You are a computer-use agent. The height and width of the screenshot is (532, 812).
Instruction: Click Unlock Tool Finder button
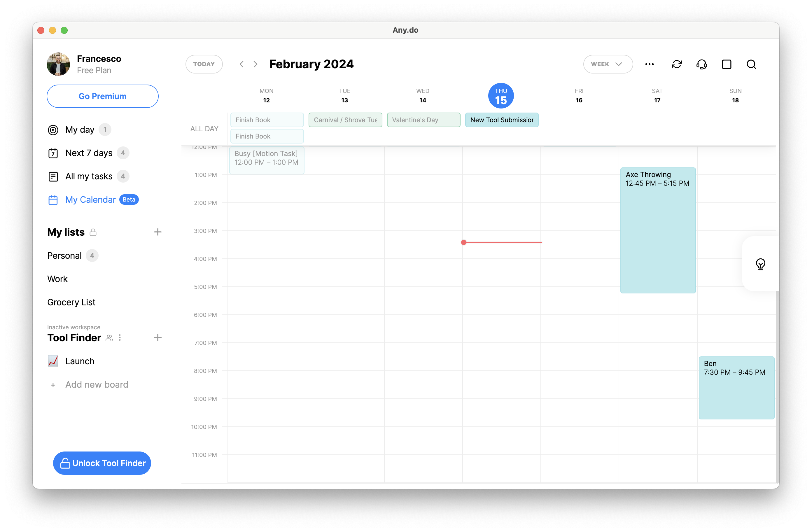tap(102, 463)
